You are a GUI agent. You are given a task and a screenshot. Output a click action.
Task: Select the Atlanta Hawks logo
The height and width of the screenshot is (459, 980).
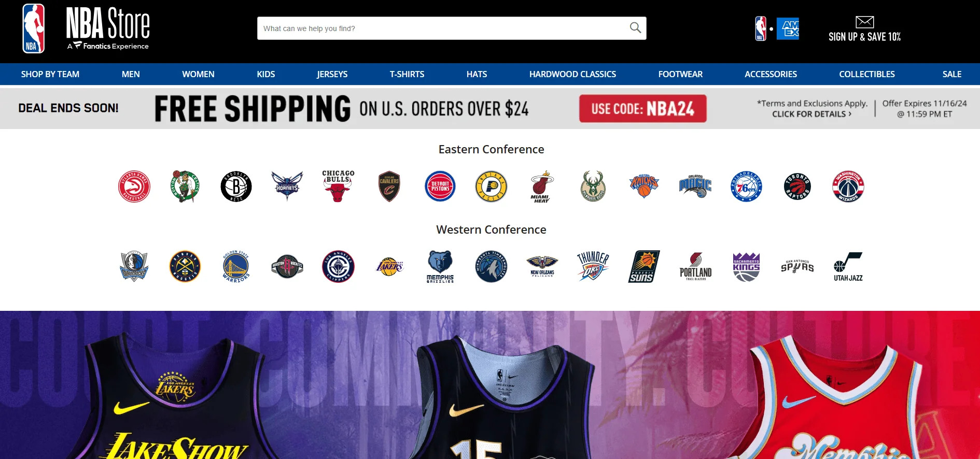point(134,187)
